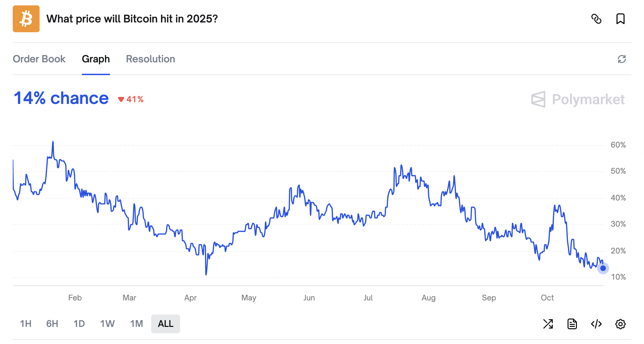Screen dimensions: 644x344
Task: Switch to the Order Book tab
Action: tap(39, 59)
